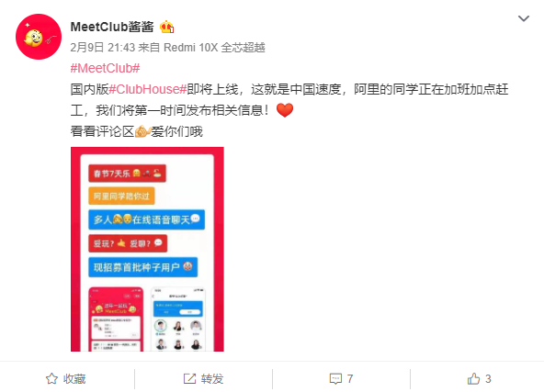Open the #MeetClub# hashtag topic
Screen dimensions: 544x392
(105, 68)
